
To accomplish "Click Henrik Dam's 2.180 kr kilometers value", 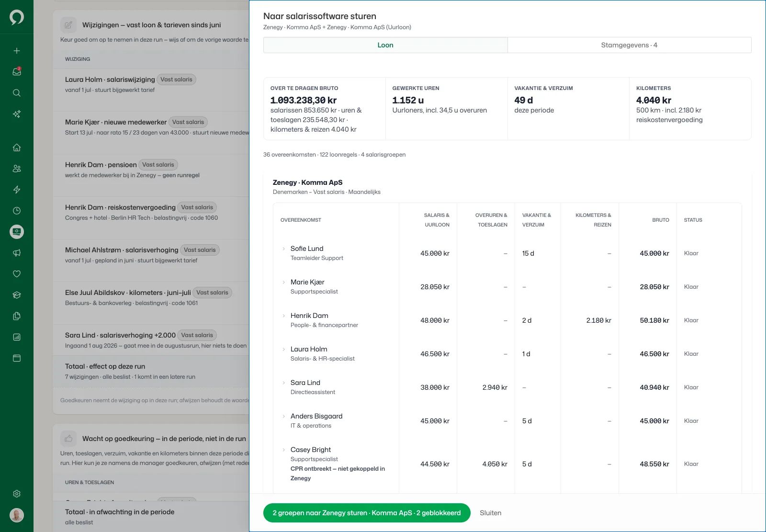I will 598,320.
